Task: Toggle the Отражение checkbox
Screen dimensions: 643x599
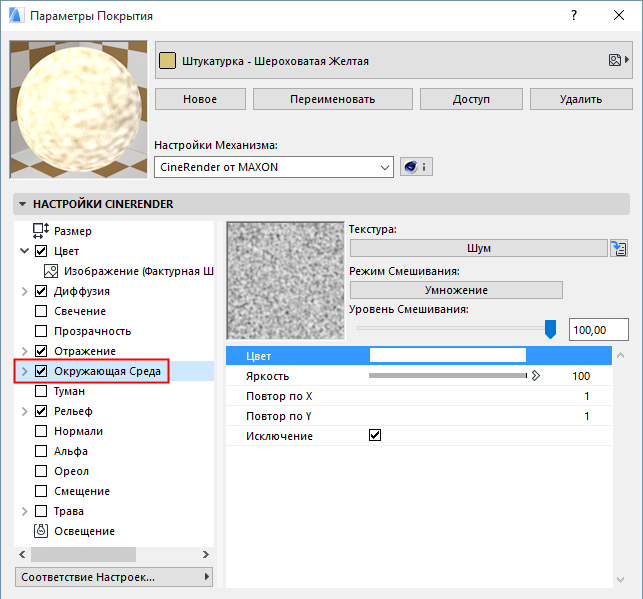Action: (x=41, y=351)
